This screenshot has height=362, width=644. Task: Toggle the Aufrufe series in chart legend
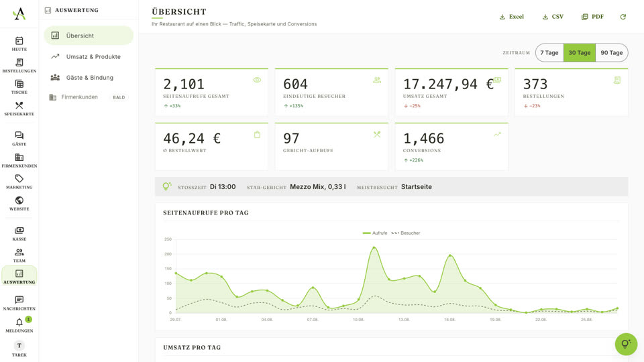(x=375, y=233)
